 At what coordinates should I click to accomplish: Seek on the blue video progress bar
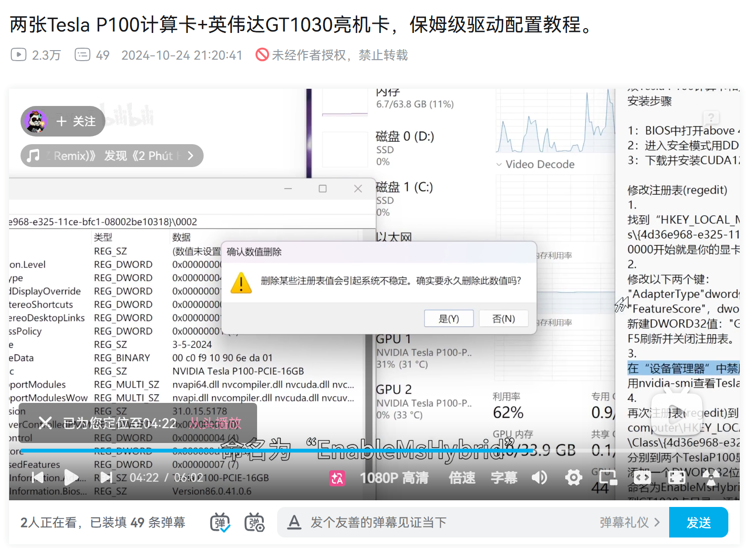[x=277, y=451]
